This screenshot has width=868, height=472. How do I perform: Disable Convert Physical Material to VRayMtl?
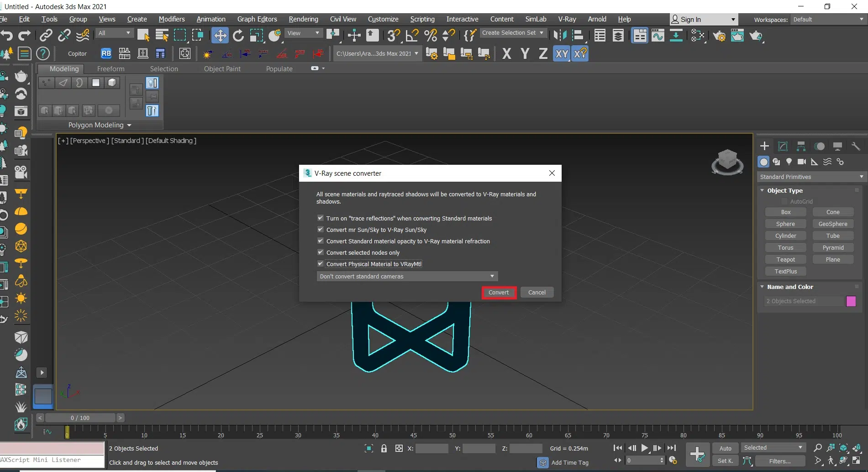point(321,264)
